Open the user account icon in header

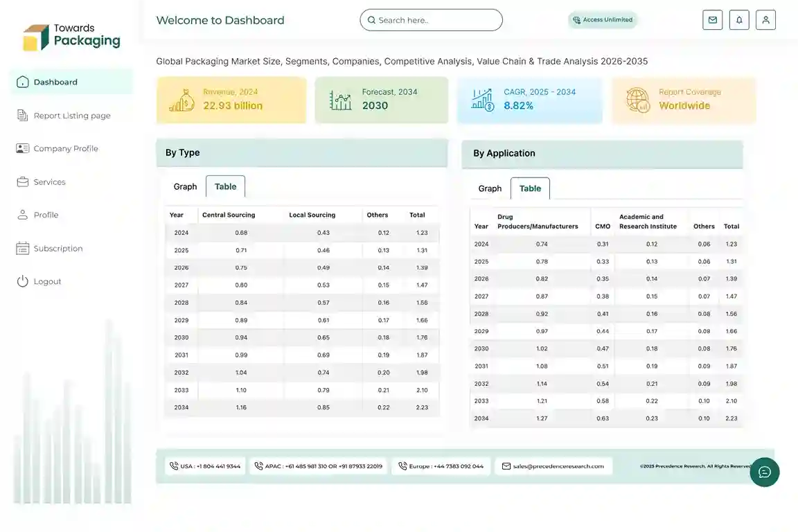point(765,20)
